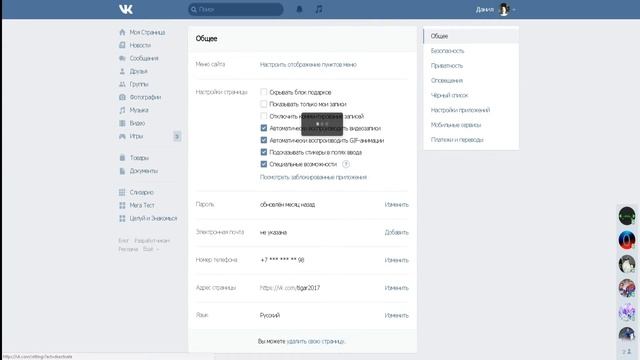This screenshot has height=360, width=640.
Task: Open chat with first avatar in right sidebar
Action: pos(627,216)
